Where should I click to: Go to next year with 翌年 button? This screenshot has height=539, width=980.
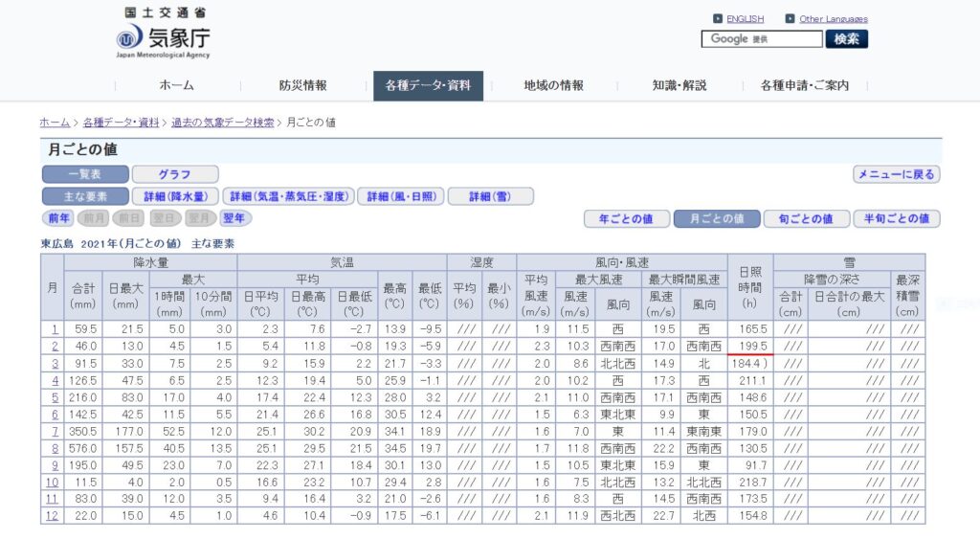tap(234, 218)
